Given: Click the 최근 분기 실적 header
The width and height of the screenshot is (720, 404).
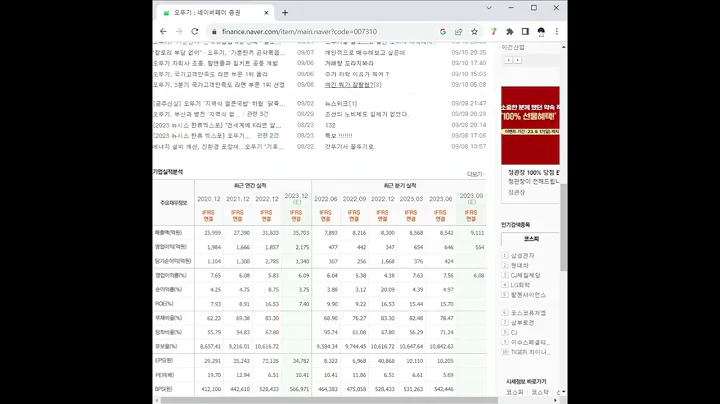Looking at the screenshot, I should 399,185.
